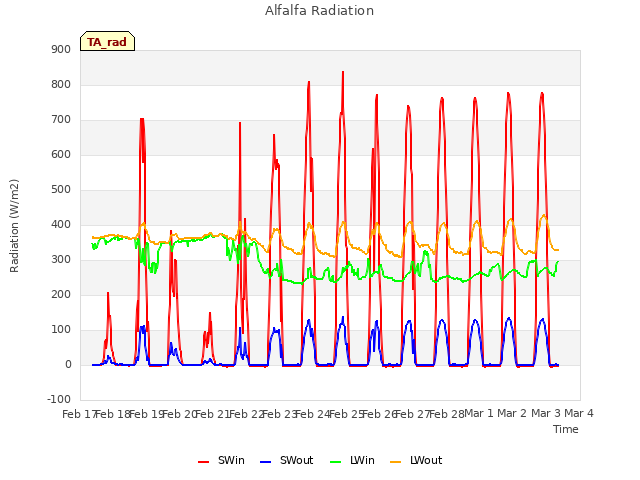
Task: Click the green LWin legend color marker
Action: [335, 462]
